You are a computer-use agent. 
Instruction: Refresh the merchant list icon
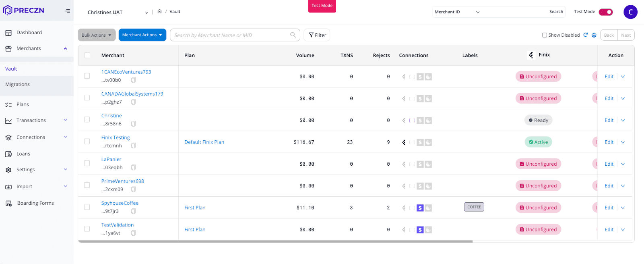[586, 35]
